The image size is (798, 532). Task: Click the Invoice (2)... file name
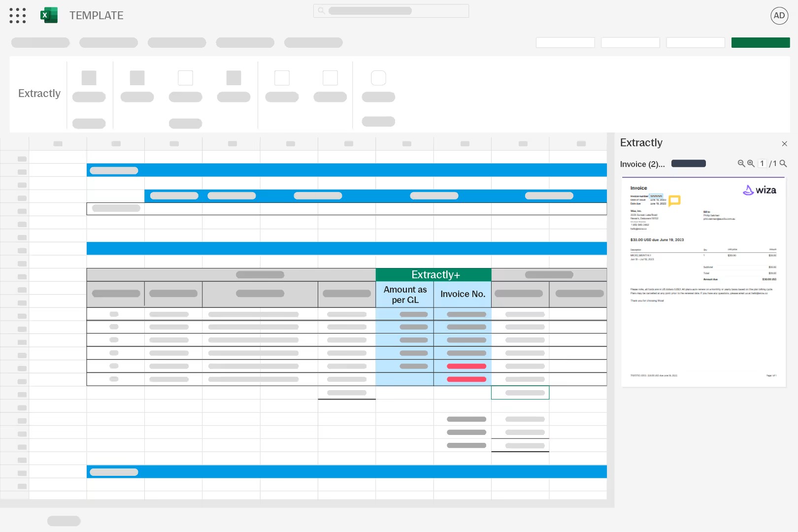642,164
